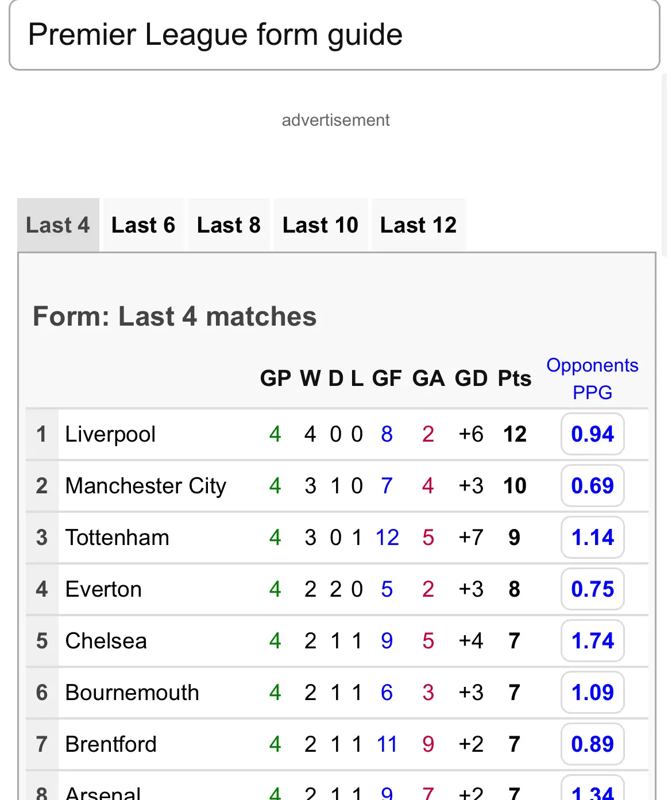Image resolution: width=672 pixels, height=800 pixels.
Task: Click the Opponents PPG header link
Action: tap(592, 378)
